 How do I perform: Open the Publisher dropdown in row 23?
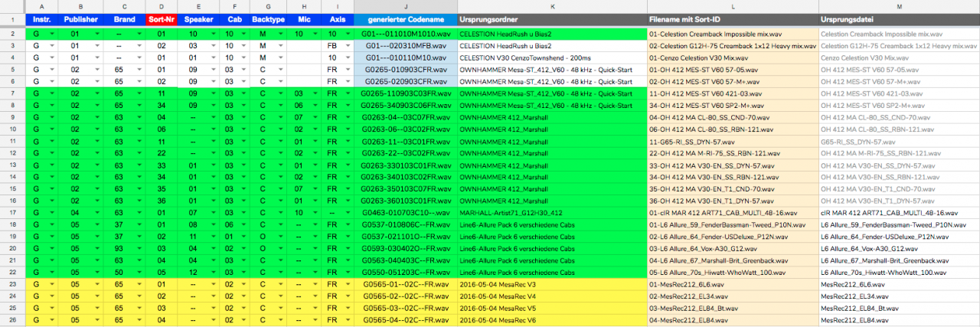[x=96, y=284]
